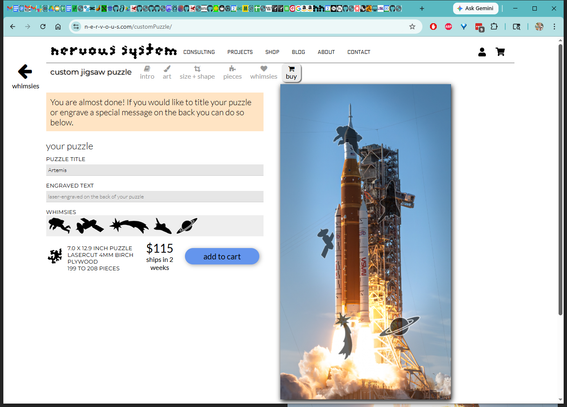The width and height of the screenshot is (567, 407).
Task: Click the puzzle piece icon near dimensions
Action: coord(55,256)
